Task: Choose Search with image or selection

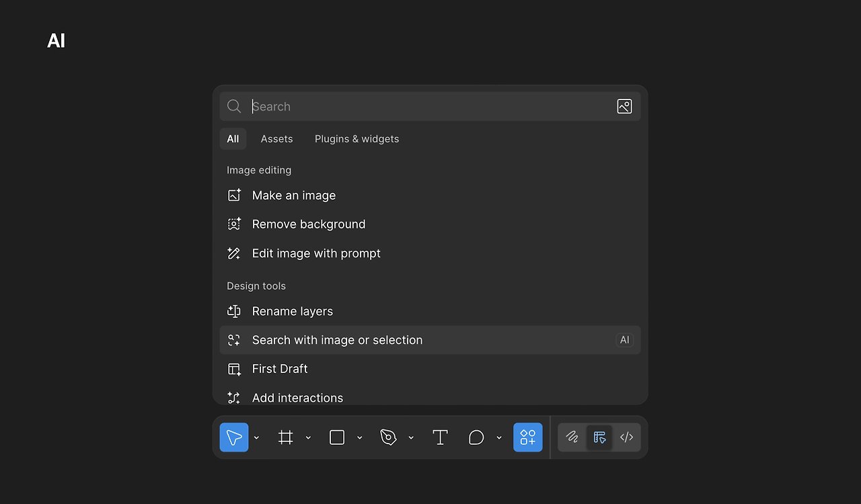Action: (430, 340)
